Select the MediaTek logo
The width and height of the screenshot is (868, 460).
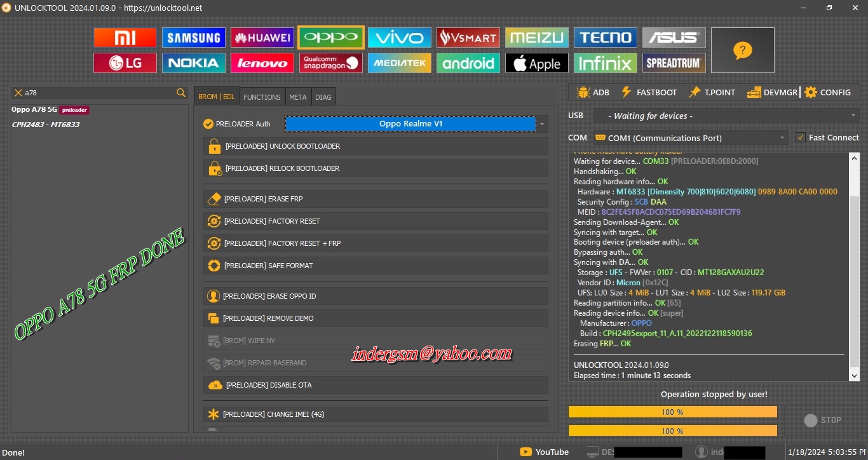coord(399,63)
